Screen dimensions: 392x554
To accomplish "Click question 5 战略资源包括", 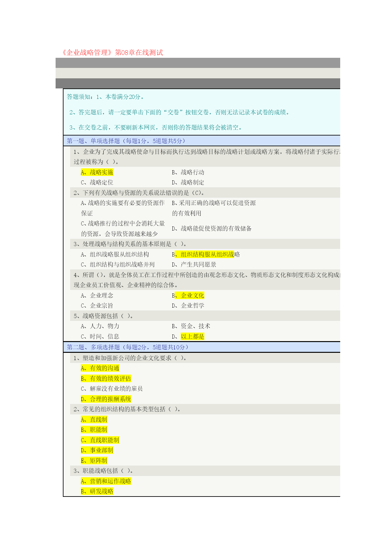I will 104,316.
